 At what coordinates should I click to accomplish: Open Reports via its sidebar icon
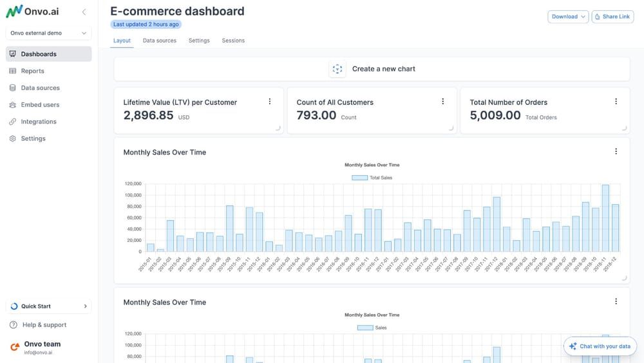[13, 71]
